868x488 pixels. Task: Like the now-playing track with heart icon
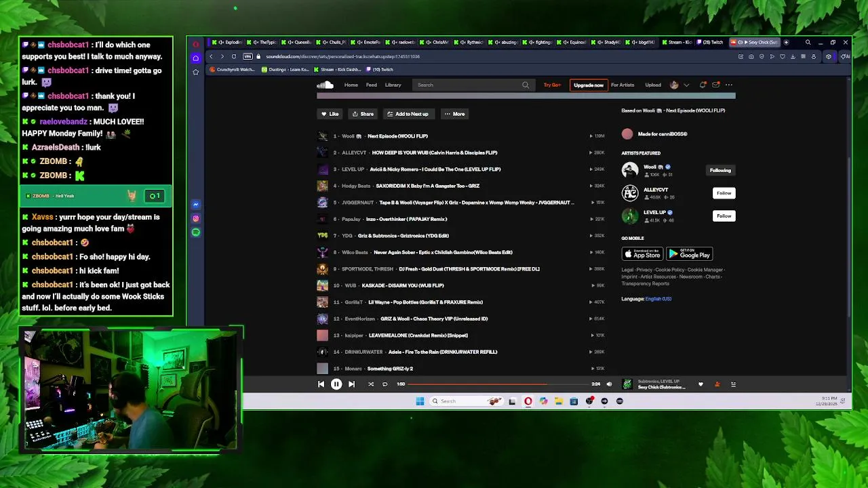(701, 384)
